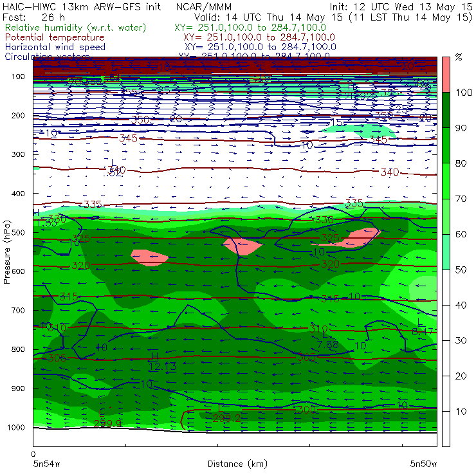
Task: Click the 'Pressure (hPa)' axis label
Action: [x=6, y=252]
